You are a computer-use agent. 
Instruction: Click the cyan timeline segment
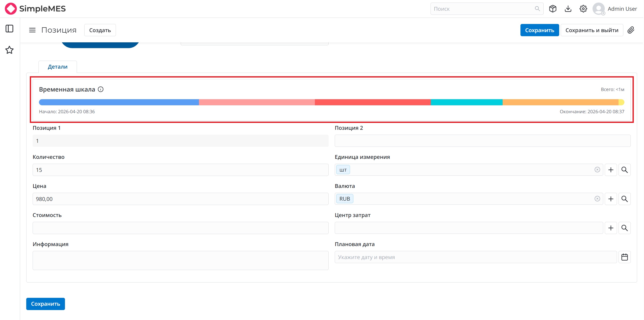pyautogui.click(x=467, y=102)
